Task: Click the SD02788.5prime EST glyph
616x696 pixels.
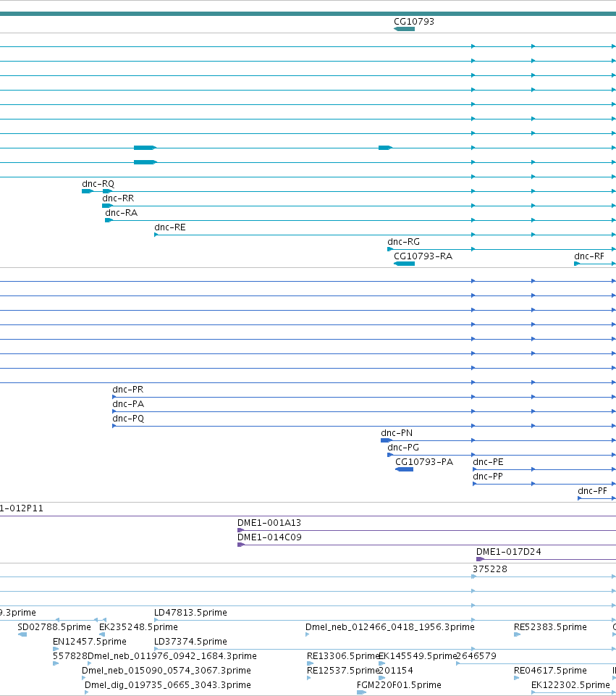Action: 22,634
